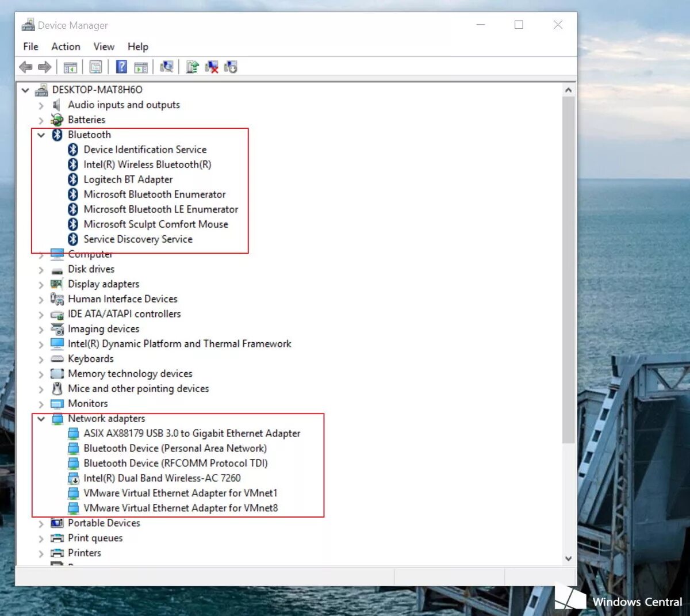Click the vertical scrollbar thumb

(568, 270)
